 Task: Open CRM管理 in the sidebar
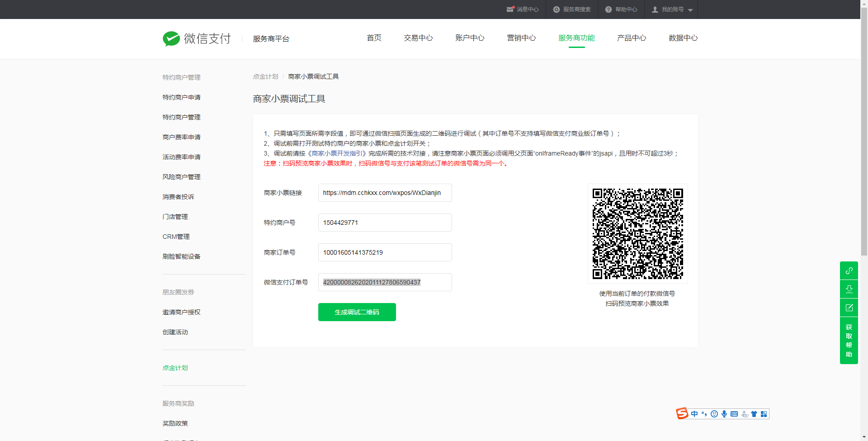(176, 237)
